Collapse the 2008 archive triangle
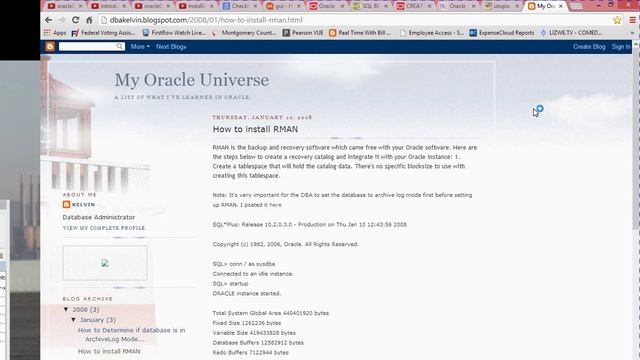The width and height of the screenshot is (640, 360). [x=66, y=309]
